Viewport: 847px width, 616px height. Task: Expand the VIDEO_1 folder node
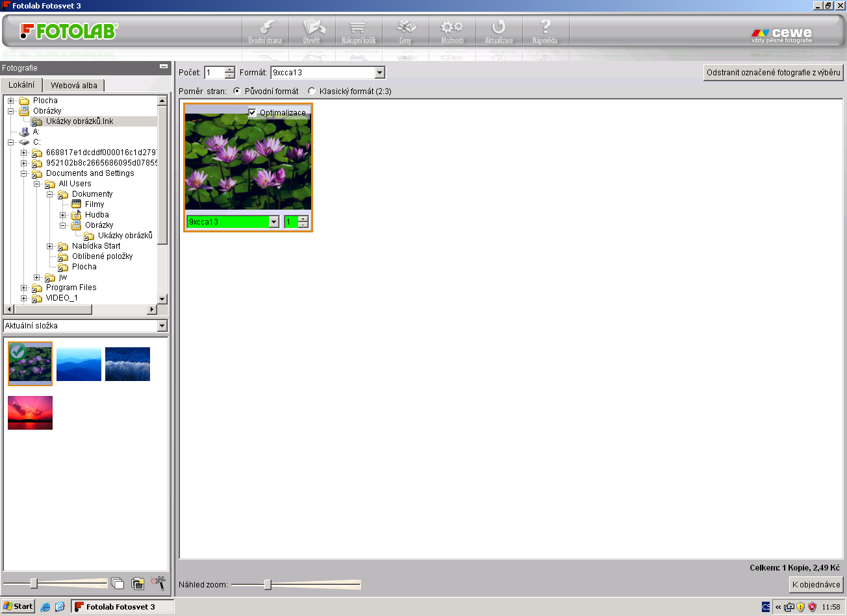tap(23, 298)
